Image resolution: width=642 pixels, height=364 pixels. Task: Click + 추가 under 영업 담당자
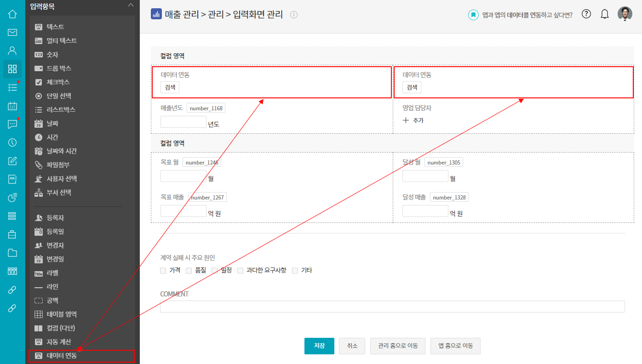pyautogui.click(x=413, y=120)
